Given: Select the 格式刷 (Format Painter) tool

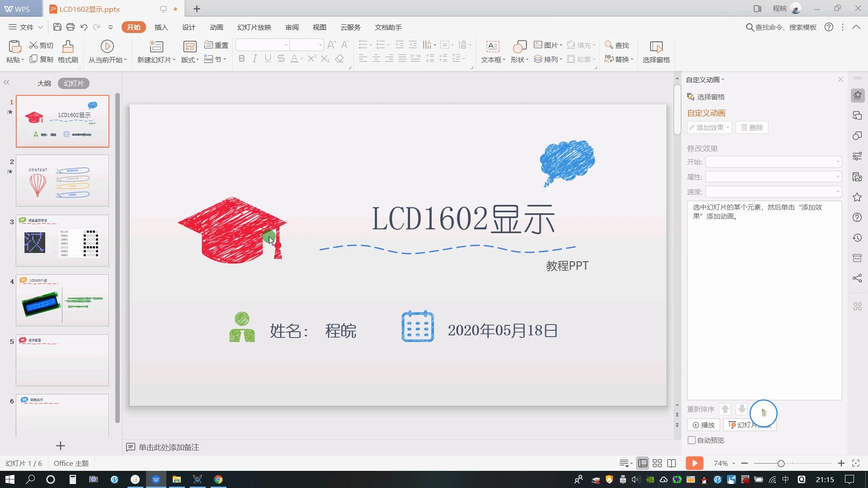Looking at the screenshot, I should pos(67,51).
